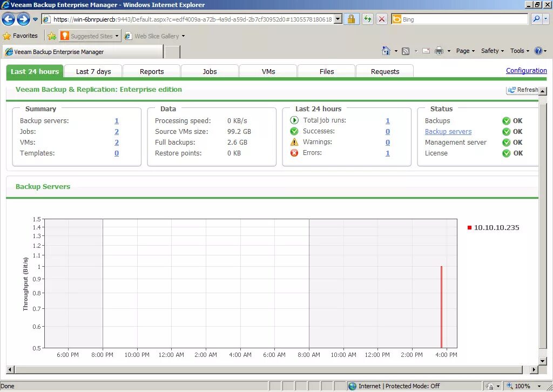Click the horizontal scrollbar left arrow
The width and height of the screenshot is (553, 392).
pyautogui.click(x=10, y=370)
